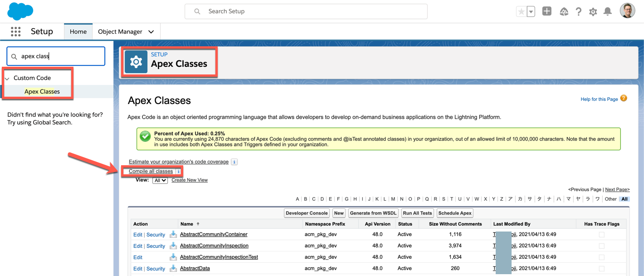Screen dimensions: 644x276
Task: Click the Salesforce cloud logo
Action: [x=20, y=11]
